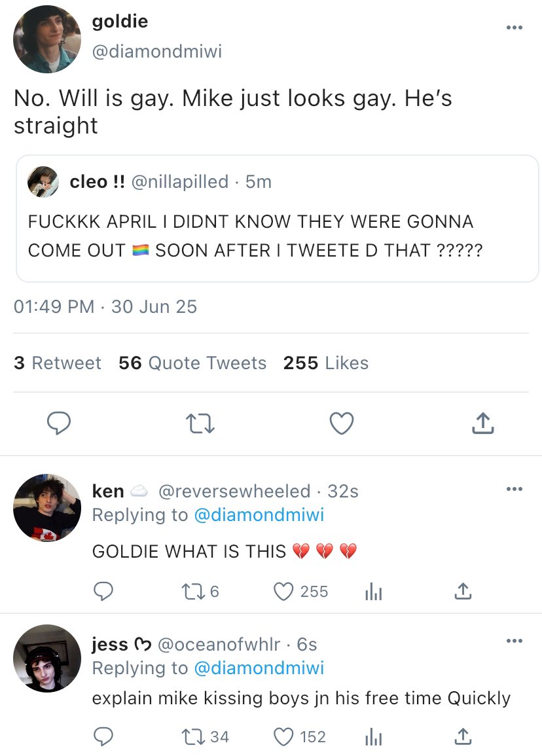View the 255 Likes list
The width and height of the screenshot is (542, 756).
coord(325,363)
